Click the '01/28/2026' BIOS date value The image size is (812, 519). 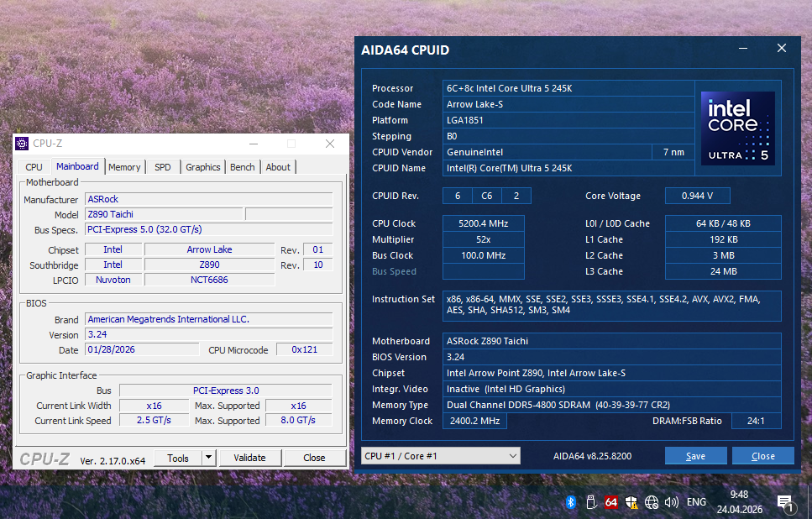[142, 349]
